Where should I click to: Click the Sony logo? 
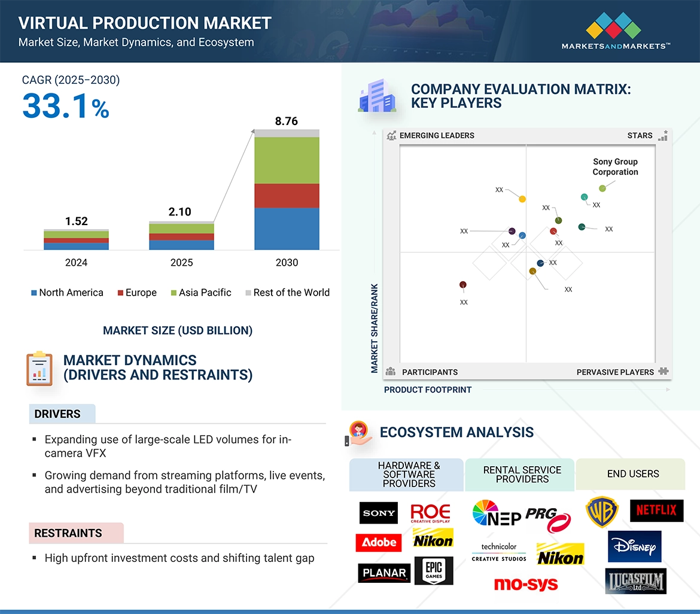pos(378,513)
